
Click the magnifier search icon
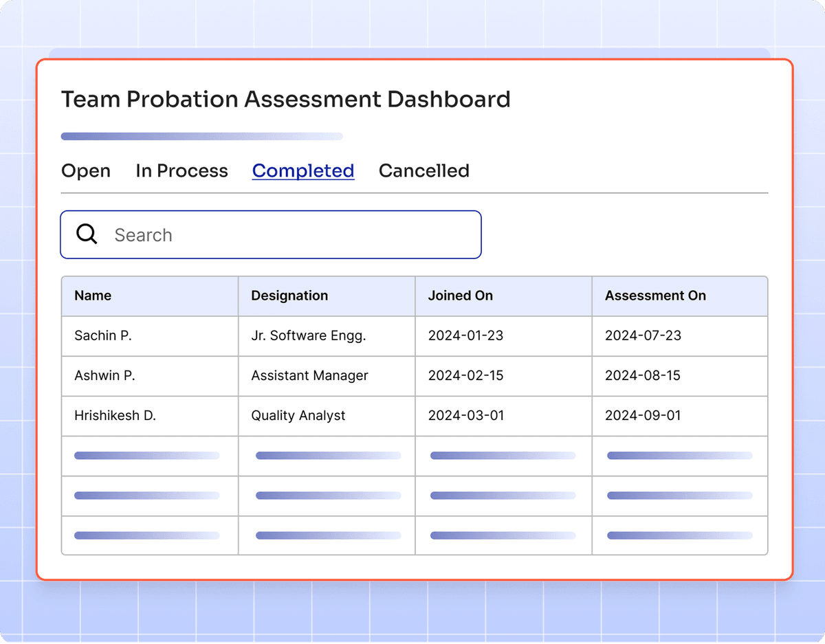[x=87, y=234]
